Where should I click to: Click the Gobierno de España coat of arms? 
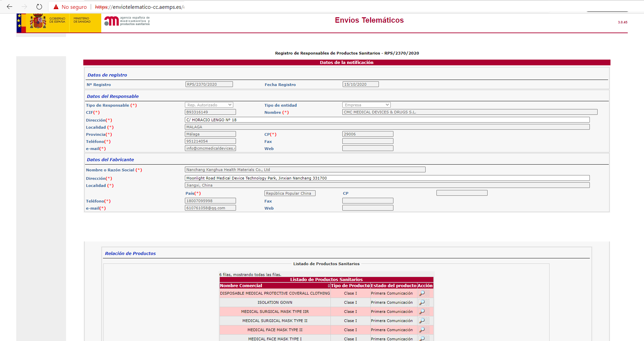click(38, 21)
